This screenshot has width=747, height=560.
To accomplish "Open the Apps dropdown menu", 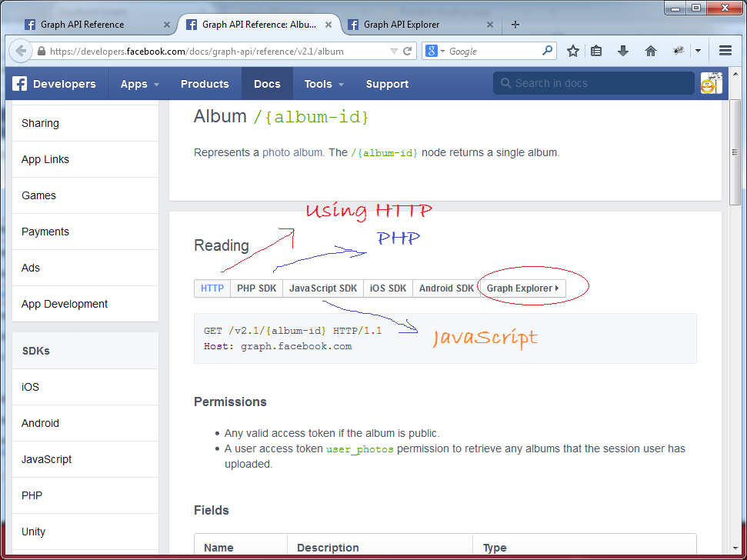I will point(139,84).
